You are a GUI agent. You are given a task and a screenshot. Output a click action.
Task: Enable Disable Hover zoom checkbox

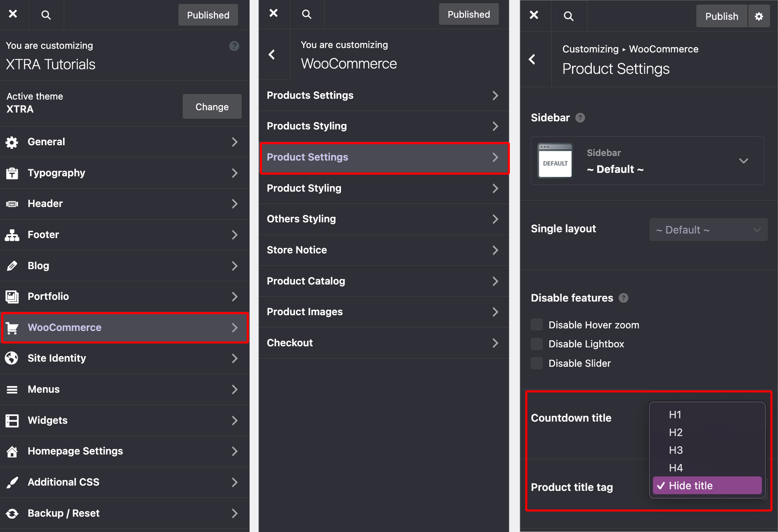click(537, 325)
